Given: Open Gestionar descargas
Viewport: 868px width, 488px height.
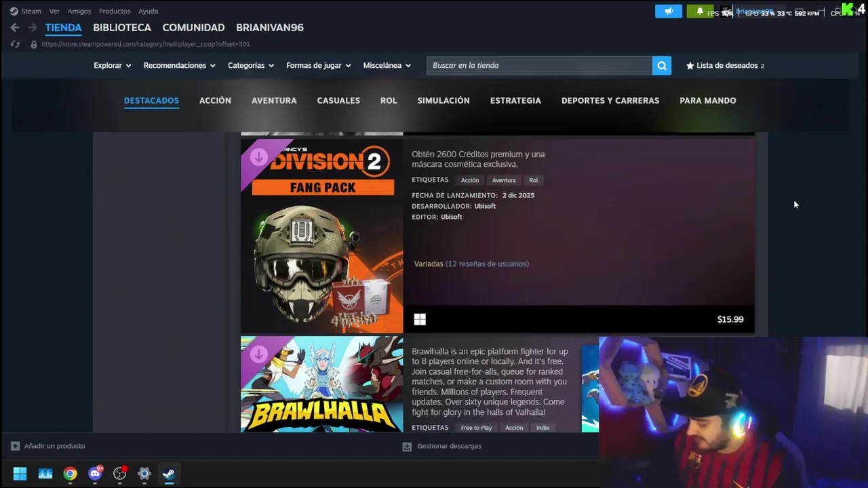Looking at the screenshot, I should coord(449,446).
